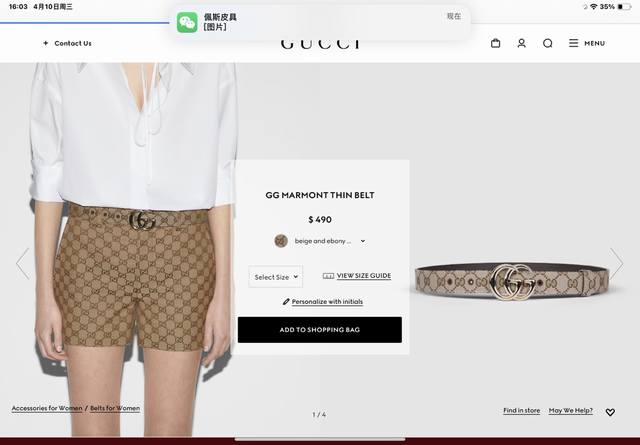640x445 pixels.
Task: Click the pencil icon for personalization
Action: coord(286,302)
